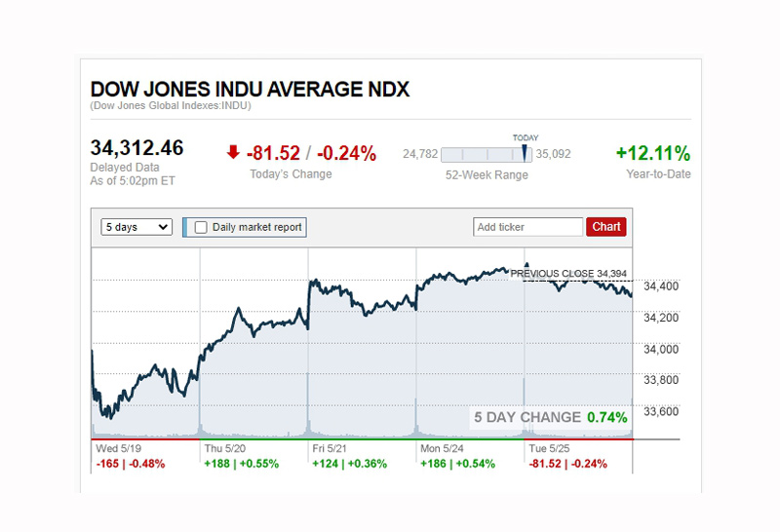Click the current price 34,312.46

click(x=136, y=148)
